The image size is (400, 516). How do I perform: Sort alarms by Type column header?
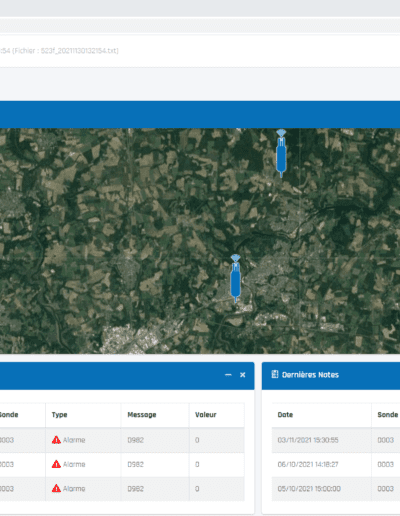[x=59, y=415]
